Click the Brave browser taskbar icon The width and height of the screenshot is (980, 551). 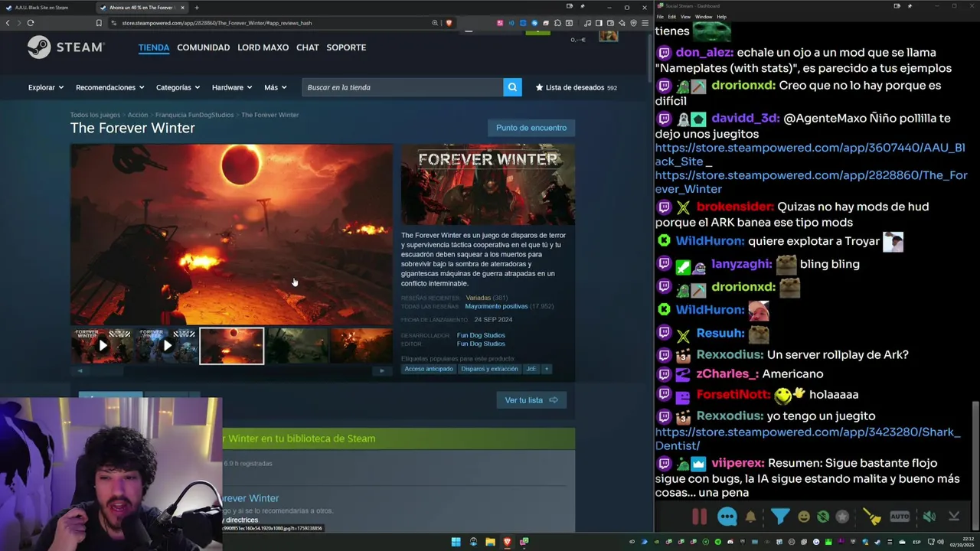point(507,542)
